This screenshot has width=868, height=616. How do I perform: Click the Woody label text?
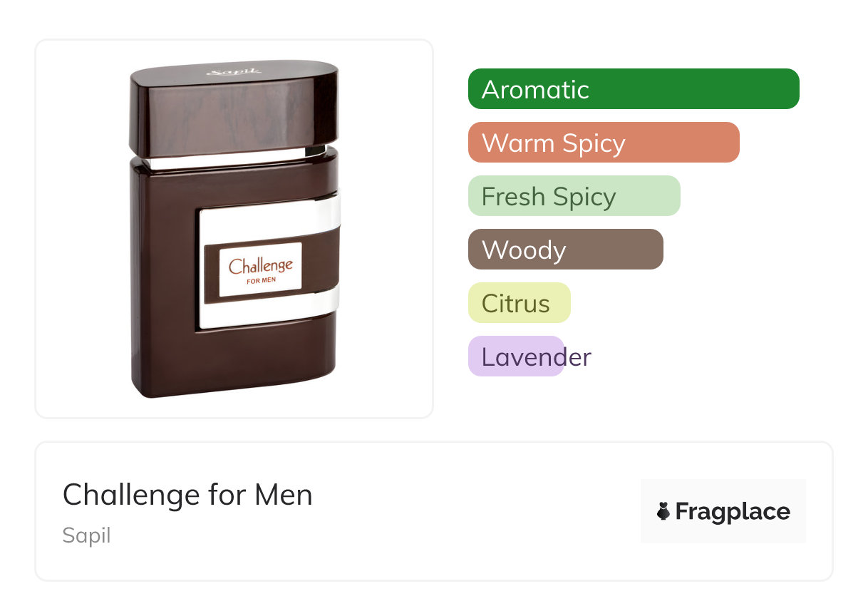click(x=524, y=250)
